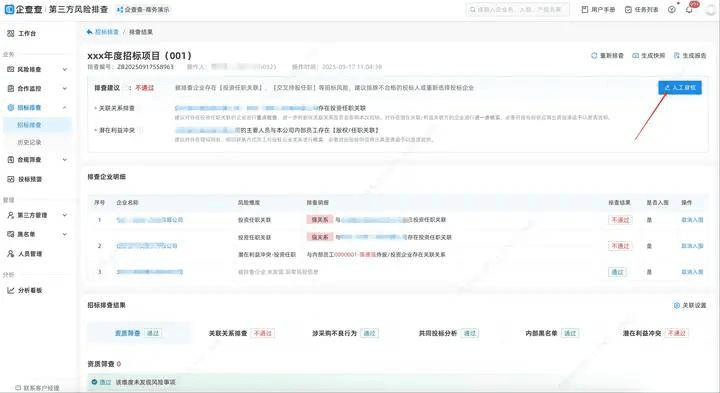Click the help question-mark icon in header

tap(672, 10)
